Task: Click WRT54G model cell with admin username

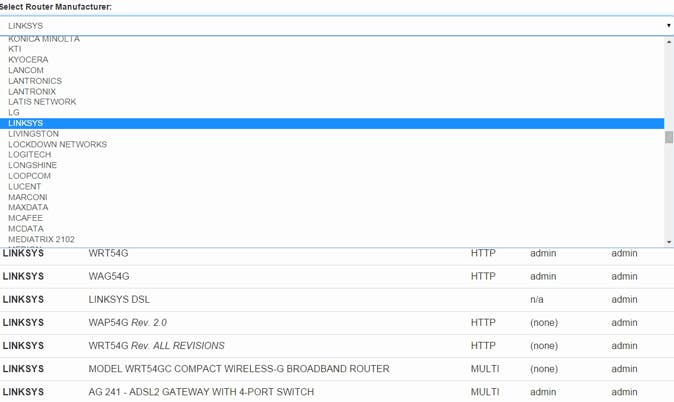Action: (x=108, y=253)
